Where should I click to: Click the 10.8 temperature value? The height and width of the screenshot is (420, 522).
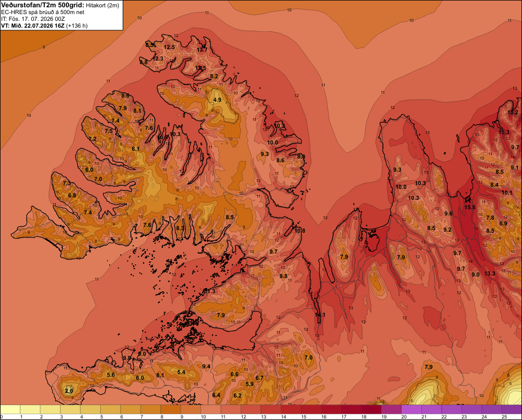tap(300, 231)
